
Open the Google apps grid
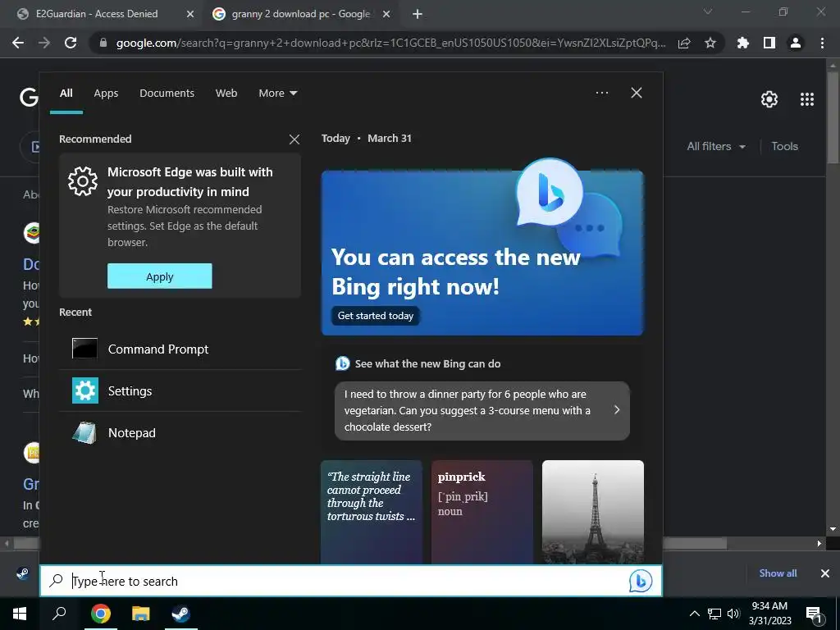coord(807,99)
